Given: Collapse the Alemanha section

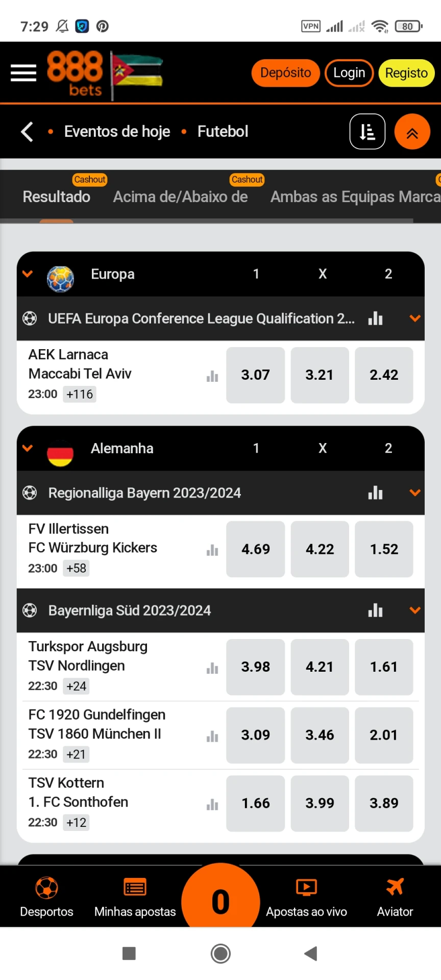Looking at the screenshot, I should [28, 448].
